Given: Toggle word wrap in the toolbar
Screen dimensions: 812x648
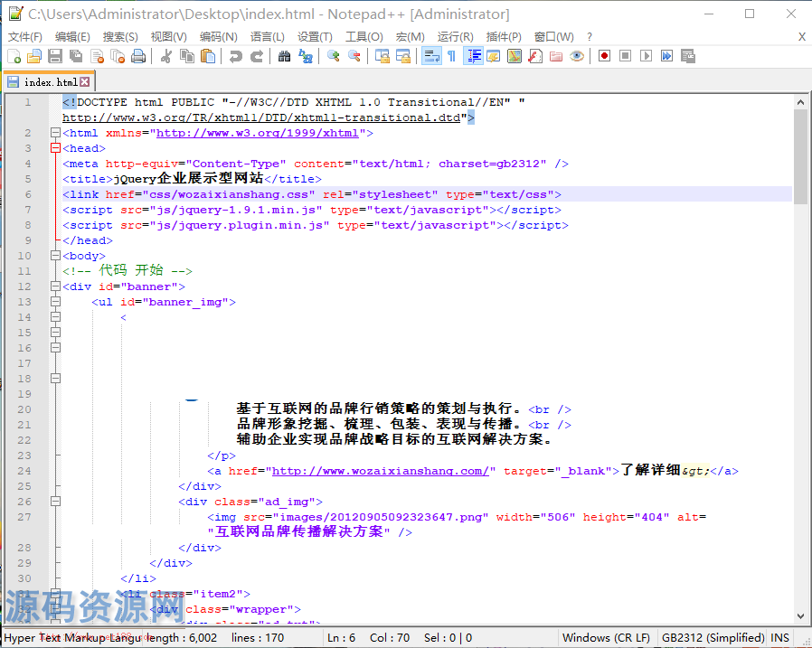Looking at the screenshot, I should [430, 56].
